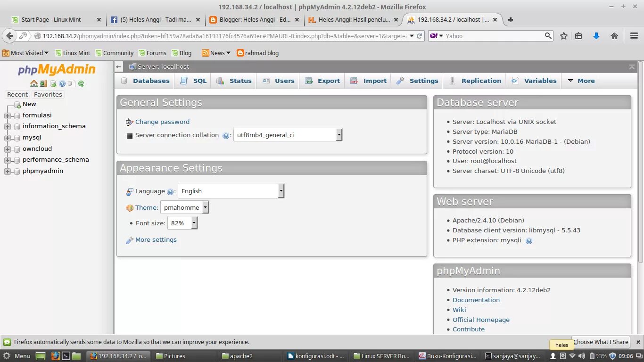Screen dimensions: 644x362
Task: Bookmark this page with the star icon
Action: (x=564, y=36)
